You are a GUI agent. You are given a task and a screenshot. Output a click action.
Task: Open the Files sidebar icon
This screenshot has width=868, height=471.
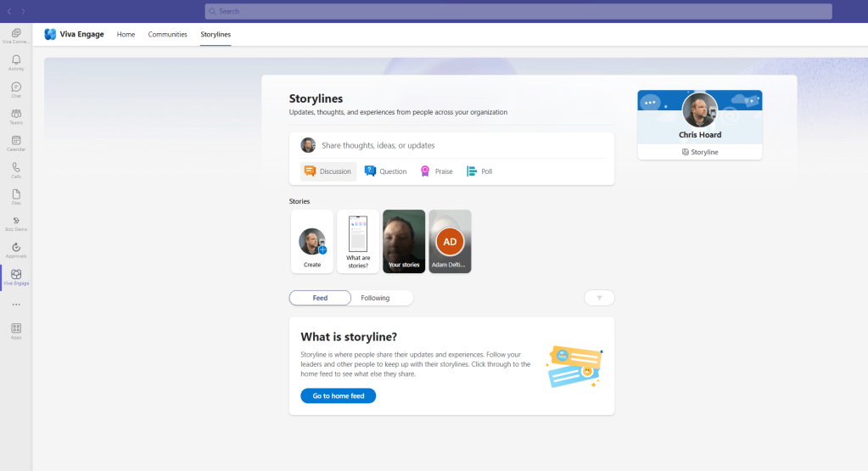[x=16, y=195]
